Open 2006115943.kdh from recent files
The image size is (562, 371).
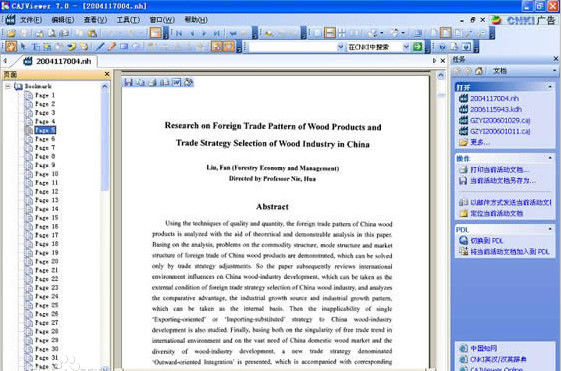click(x=496, y=109)
